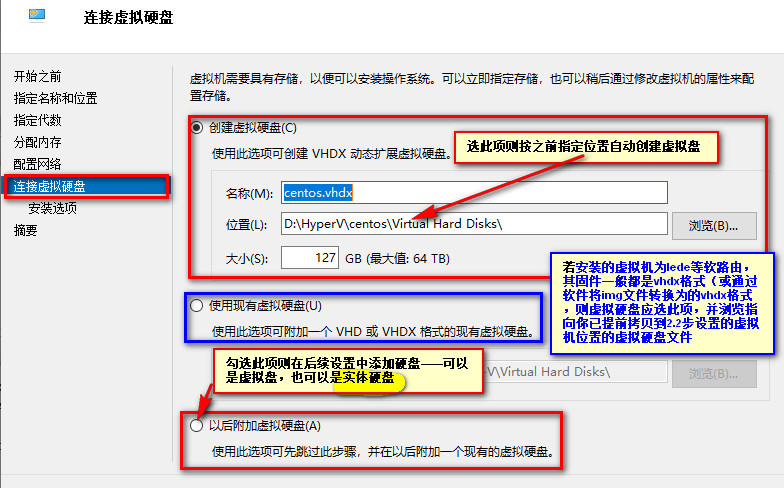Click the description about attaching an existing VHD 或 VHDX disk

tap(374, 332)
